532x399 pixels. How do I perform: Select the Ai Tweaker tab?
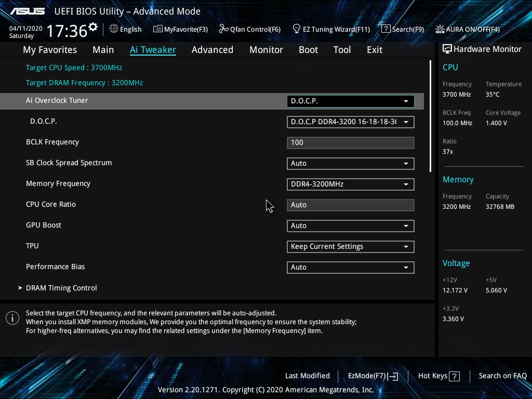153,50
